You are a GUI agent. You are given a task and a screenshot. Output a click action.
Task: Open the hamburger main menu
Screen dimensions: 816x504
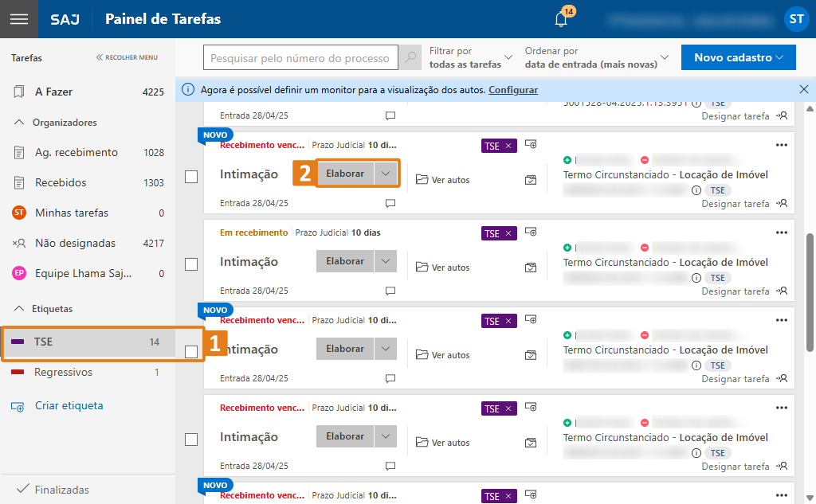tap(18, 19)
